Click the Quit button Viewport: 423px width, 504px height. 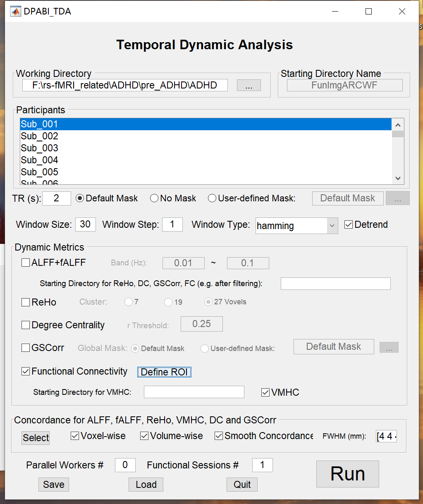click(242, 485)
